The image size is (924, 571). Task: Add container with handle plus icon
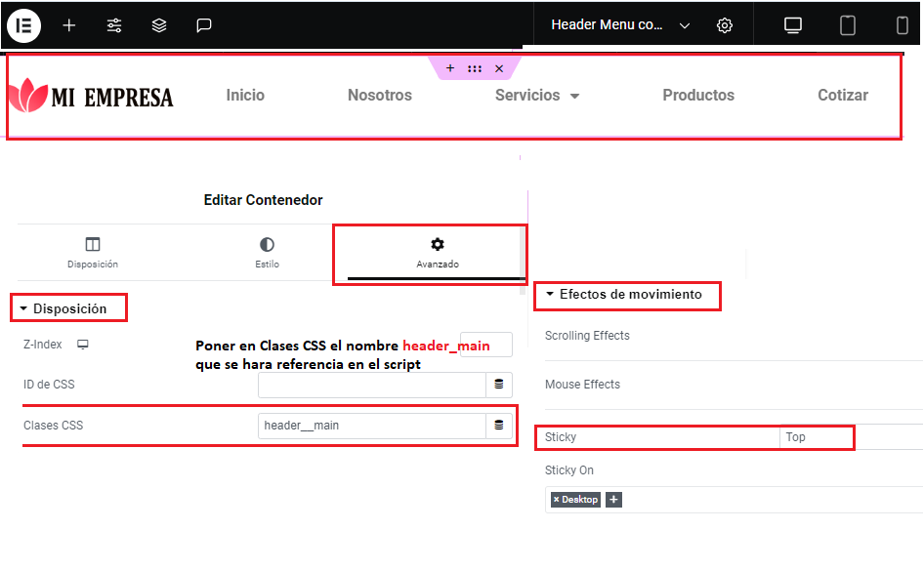(450, 68)
